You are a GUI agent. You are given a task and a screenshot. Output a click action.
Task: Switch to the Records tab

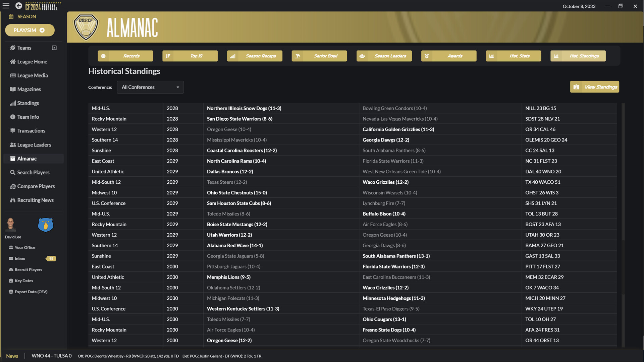(x=125, y=56)
